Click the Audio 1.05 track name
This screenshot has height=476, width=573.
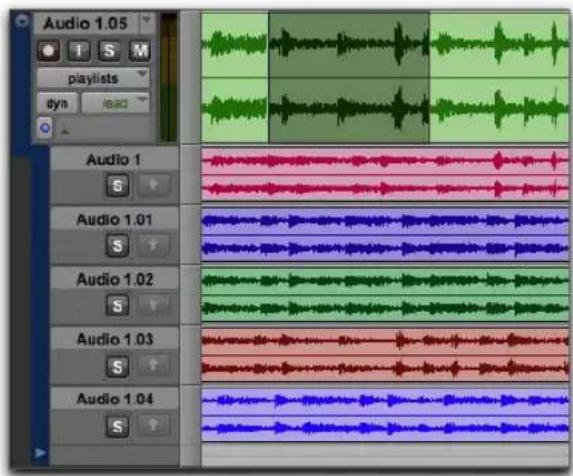click(x=86, y=23)
